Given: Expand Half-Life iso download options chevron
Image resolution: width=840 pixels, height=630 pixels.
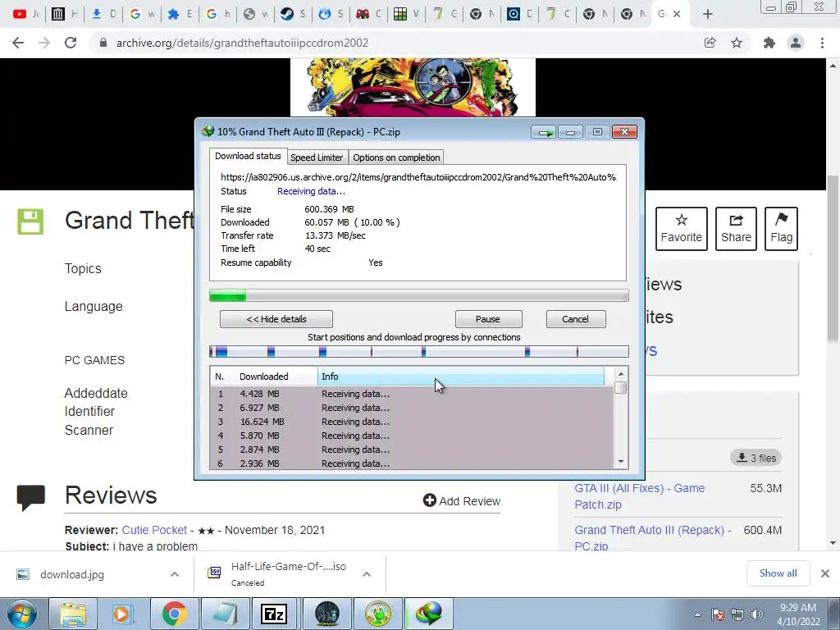Looking at the screenshot, I should click(x=367, y=574).
